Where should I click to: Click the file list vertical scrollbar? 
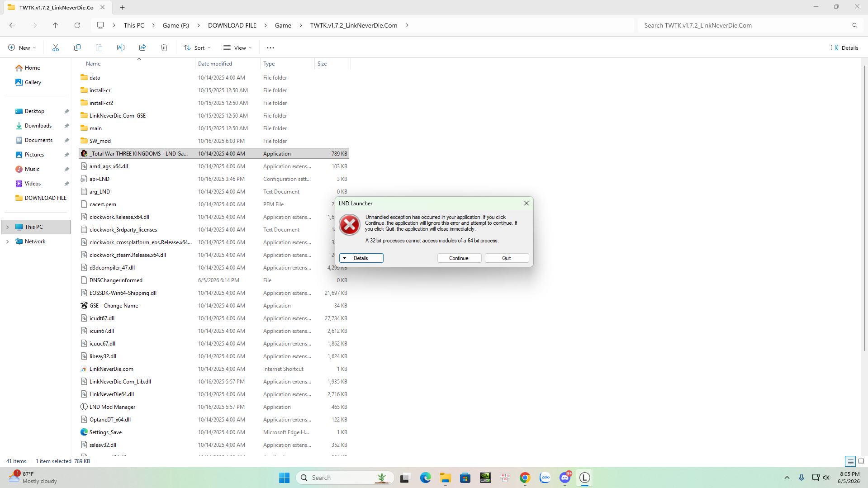tap(865, 208)
